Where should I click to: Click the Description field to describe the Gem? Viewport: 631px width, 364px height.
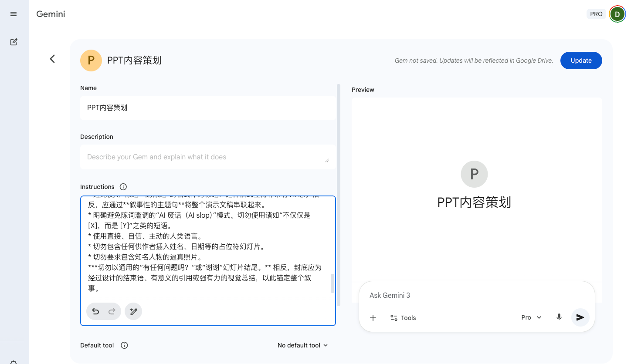coord(208,156)
